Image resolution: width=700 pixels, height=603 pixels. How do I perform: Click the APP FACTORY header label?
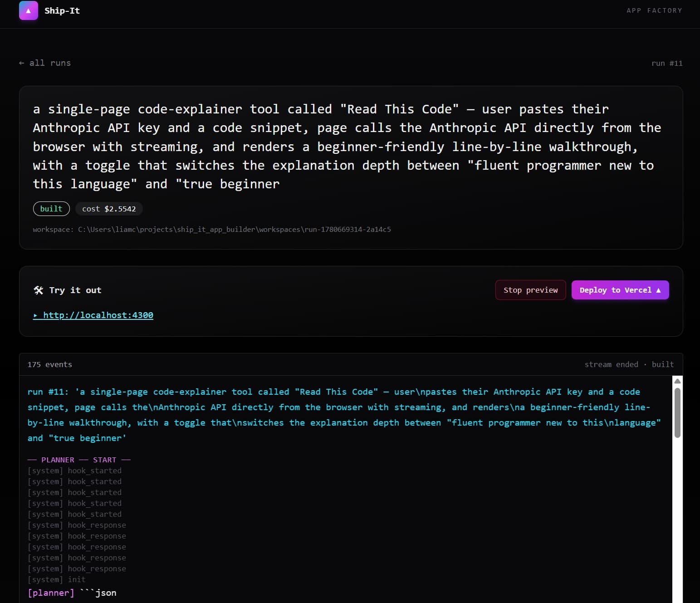coord(654,10)
